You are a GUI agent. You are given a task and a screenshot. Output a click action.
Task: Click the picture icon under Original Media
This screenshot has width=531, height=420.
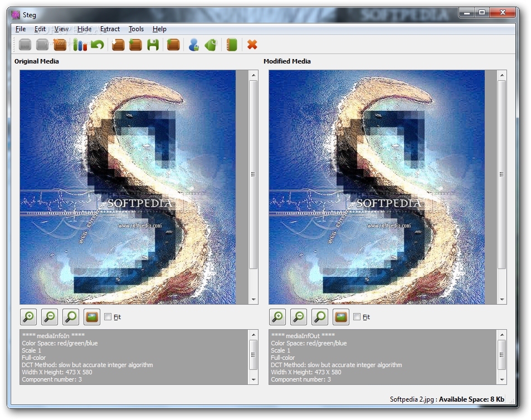92,317
